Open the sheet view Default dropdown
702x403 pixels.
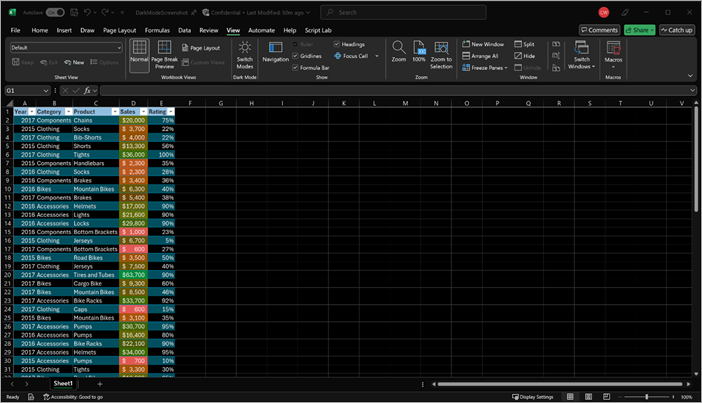[118, 47]
